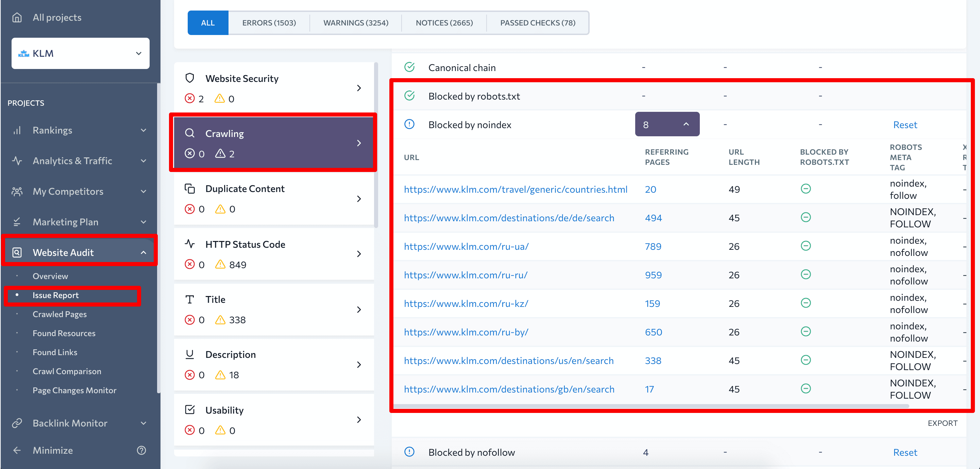Open Found Resources in the sidebar
This screenshot has width=980, height=469.
click(x=64, y=333)
